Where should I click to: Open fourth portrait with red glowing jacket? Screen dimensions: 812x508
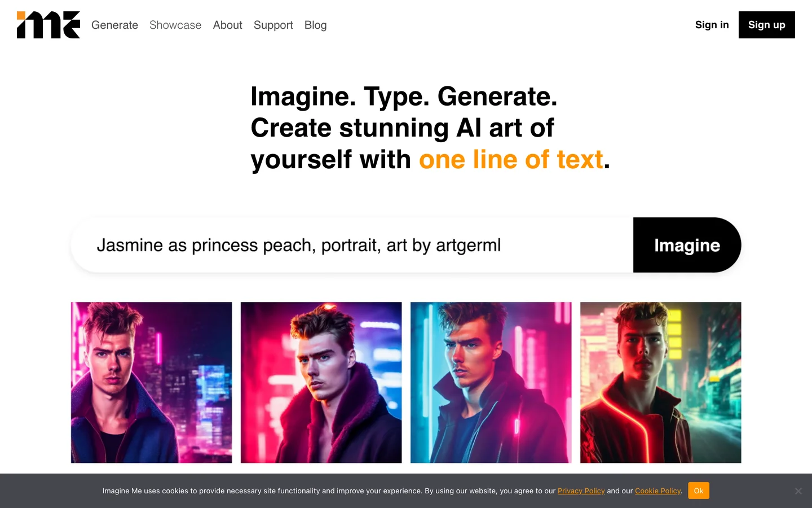click(660, 383)
